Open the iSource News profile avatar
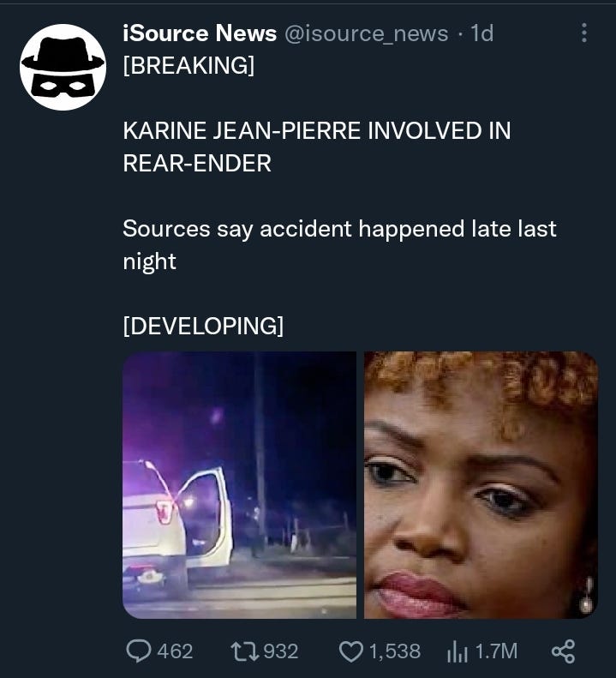This screenshot has height=678, width=616. [x=63, y=67]
